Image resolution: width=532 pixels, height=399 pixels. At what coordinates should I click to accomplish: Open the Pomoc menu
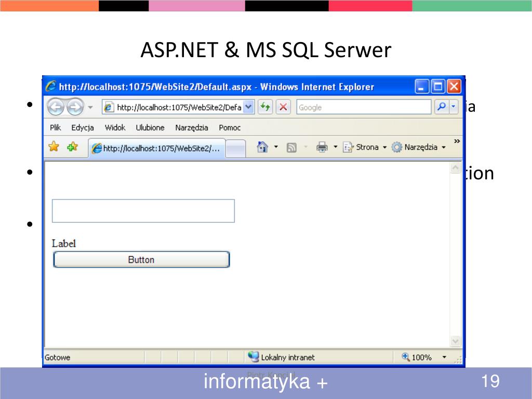(x=230, y=128)
